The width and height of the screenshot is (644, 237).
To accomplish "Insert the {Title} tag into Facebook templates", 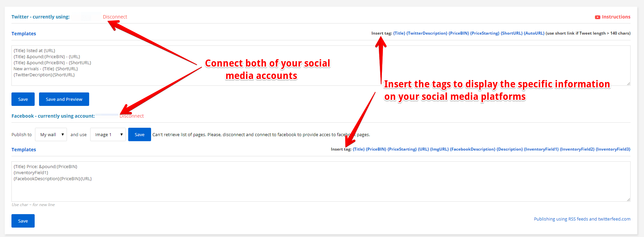I will [359, 149].
